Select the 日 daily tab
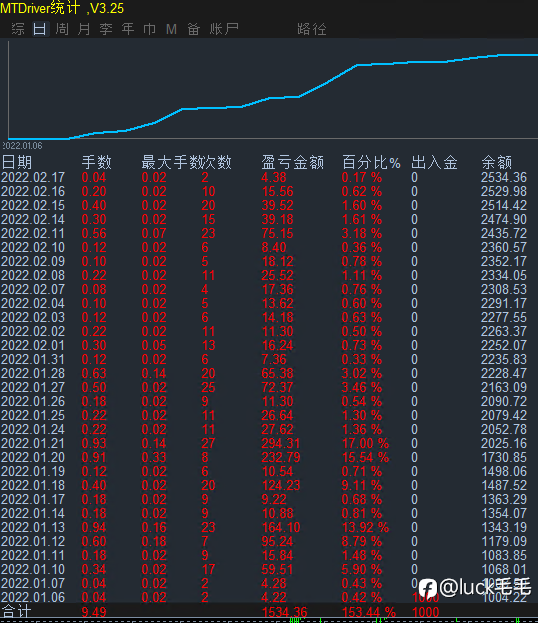Viewport: 538px width, 623px height. click(40, 29)
